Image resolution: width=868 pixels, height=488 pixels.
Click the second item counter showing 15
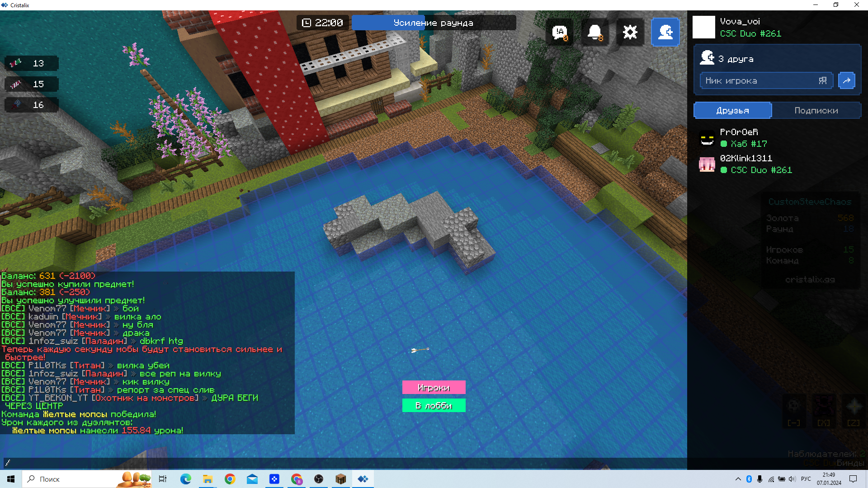pyautogui.click(x=32, y=84)
